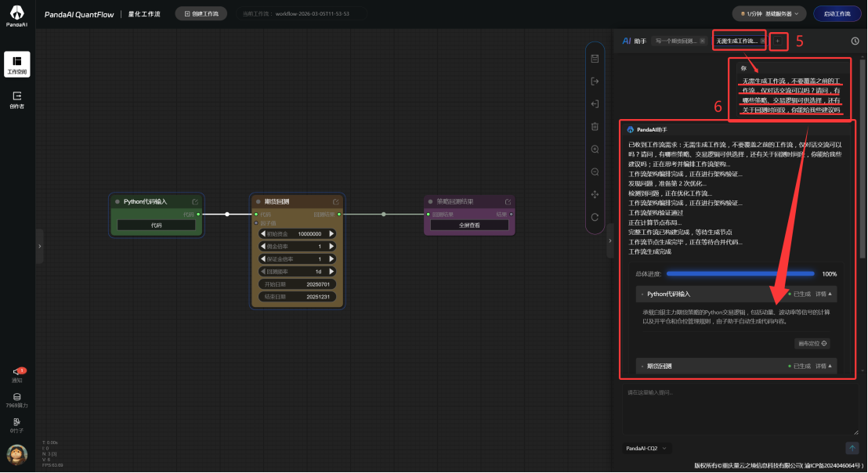The image size is (868, 473).
Task: Switch 回测频率 to previous option arrow
Action: [x=263, y=272]
